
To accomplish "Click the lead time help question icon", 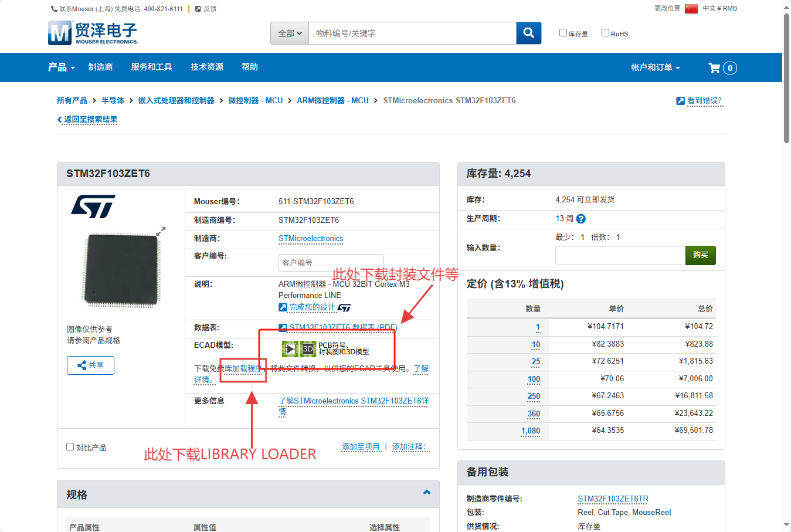I will pyautogui.click(x=581, y=219).
